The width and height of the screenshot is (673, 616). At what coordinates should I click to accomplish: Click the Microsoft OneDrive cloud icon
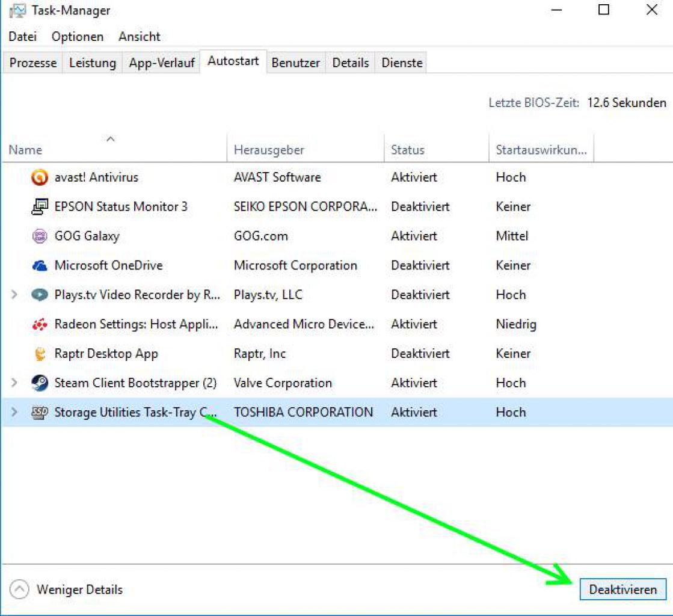[40, 266]
